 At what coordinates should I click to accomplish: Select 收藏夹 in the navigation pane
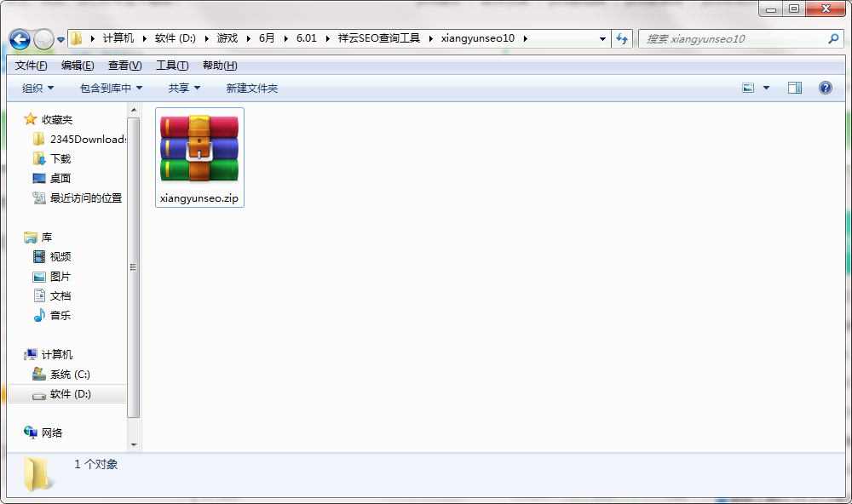click(x=56, y=119)
